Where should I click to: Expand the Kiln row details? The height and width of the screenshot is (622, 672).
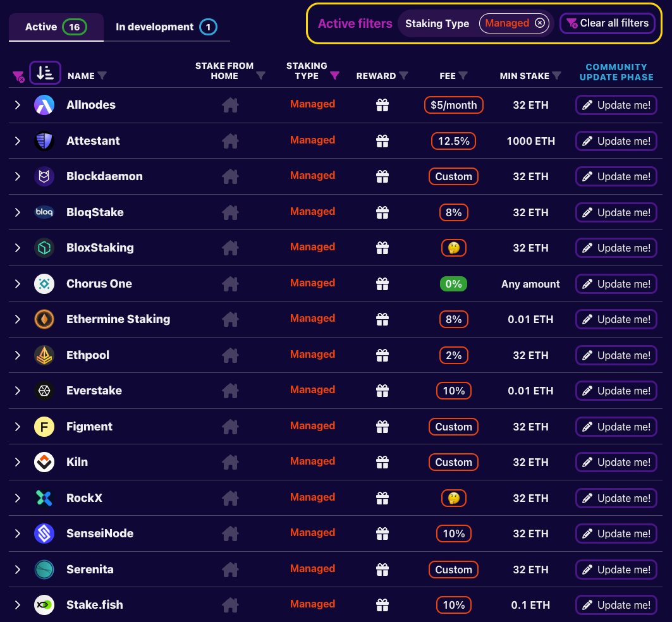[x=17, y=462]
